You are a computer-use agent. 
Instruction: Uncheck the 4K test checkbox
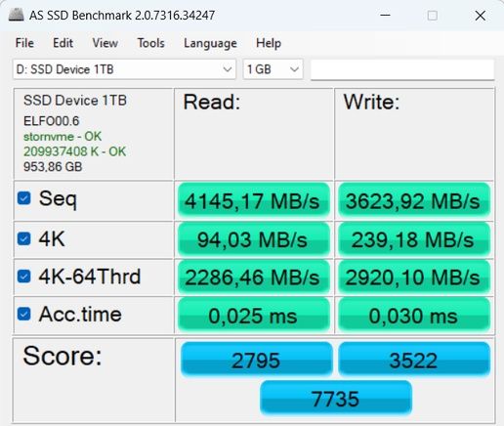[24, 238]
